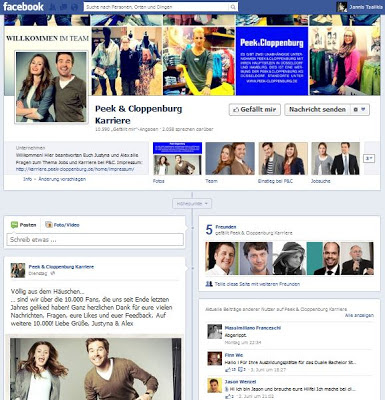Image resolution: width=385 pixels, height=400 pixels.
Task: Click the Posten speech bubble icon
Action: coord(14,225)
